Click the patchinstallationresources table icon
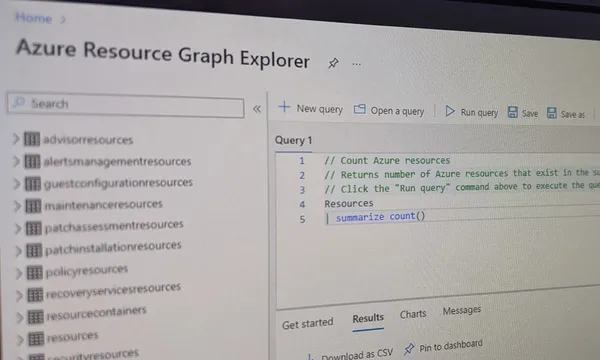600x360 pixels. point(34,251)
